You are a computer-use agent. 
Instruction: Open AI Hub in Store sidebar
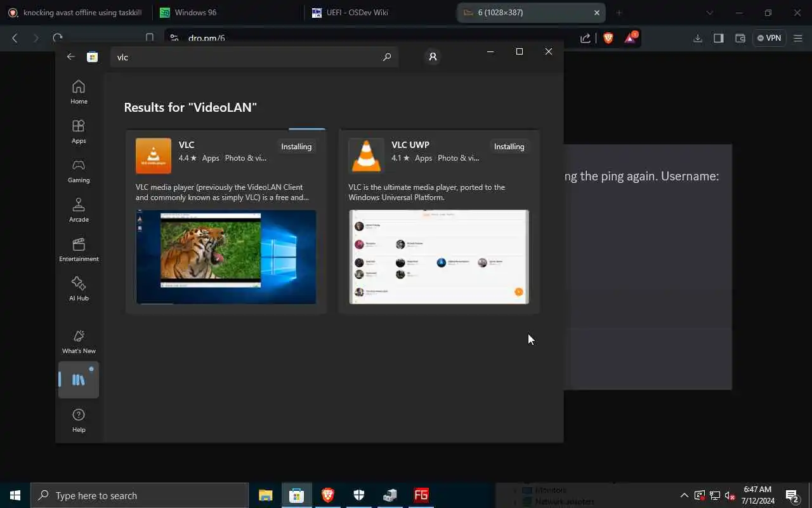pyautogui.click(x=79, y=289)
